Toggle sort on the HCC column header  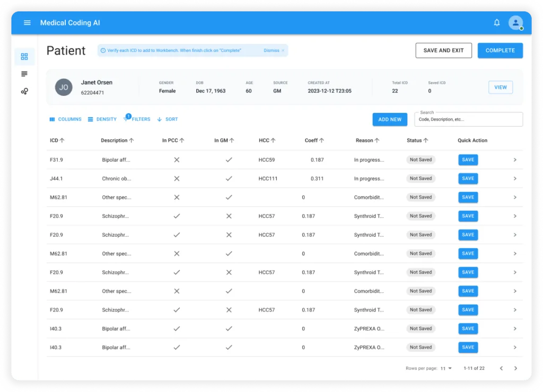pos(268,140)
